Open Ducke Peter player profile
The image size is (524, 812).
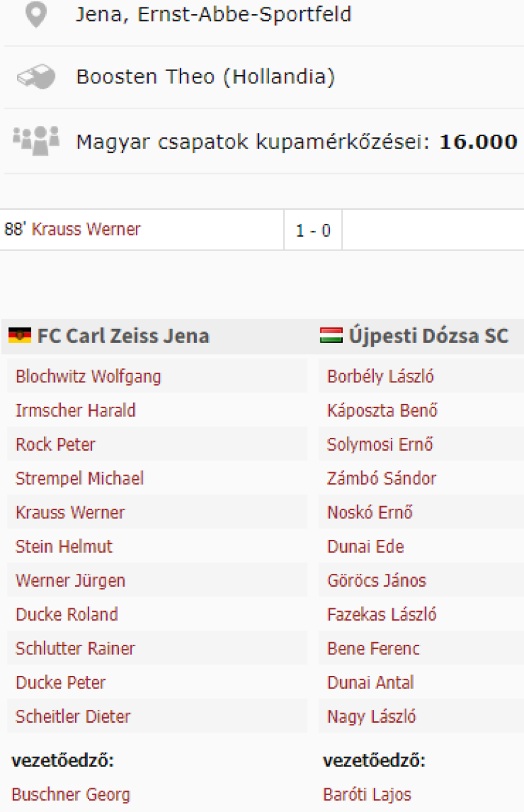pos(60,682)
